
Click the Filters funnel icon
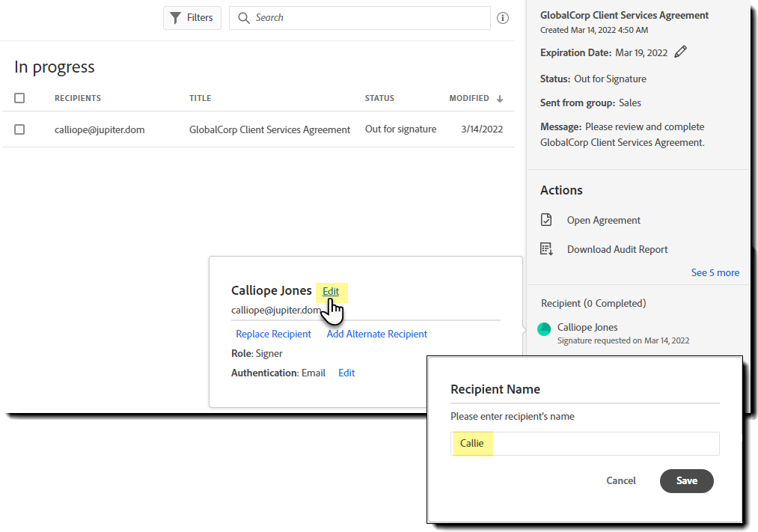point(175,17)
